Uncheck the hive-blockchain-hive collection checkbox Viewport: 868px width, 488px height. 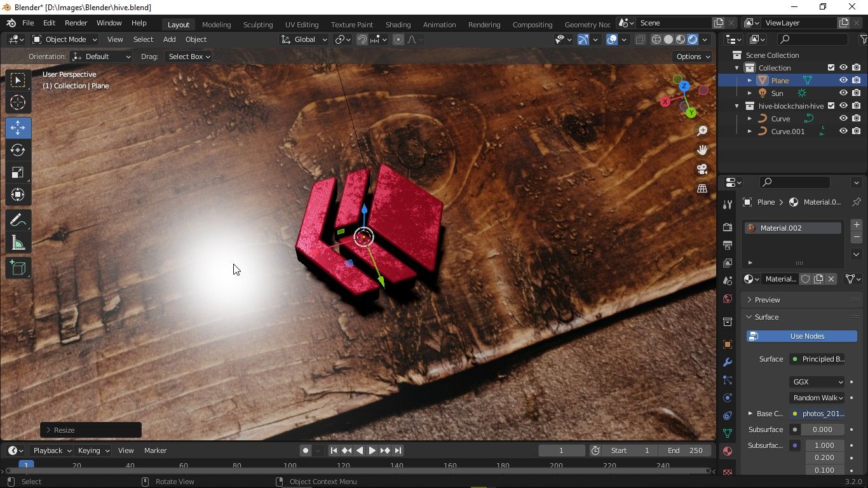(x=831, y=106)
